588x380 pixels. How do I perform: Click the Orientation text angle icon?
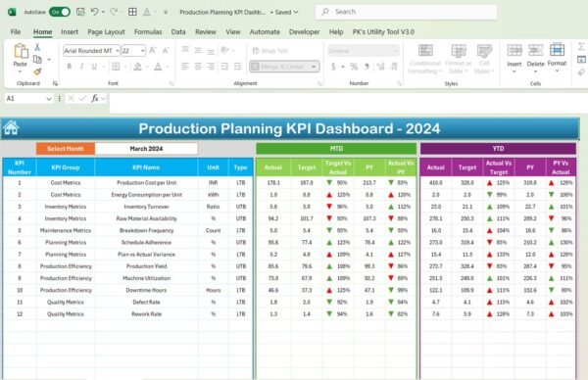pyautogui.click(x=224, y=50)
